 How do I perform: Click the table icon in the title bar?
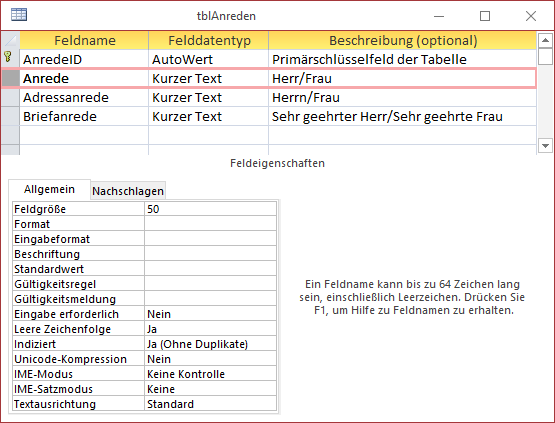(19, 15)
